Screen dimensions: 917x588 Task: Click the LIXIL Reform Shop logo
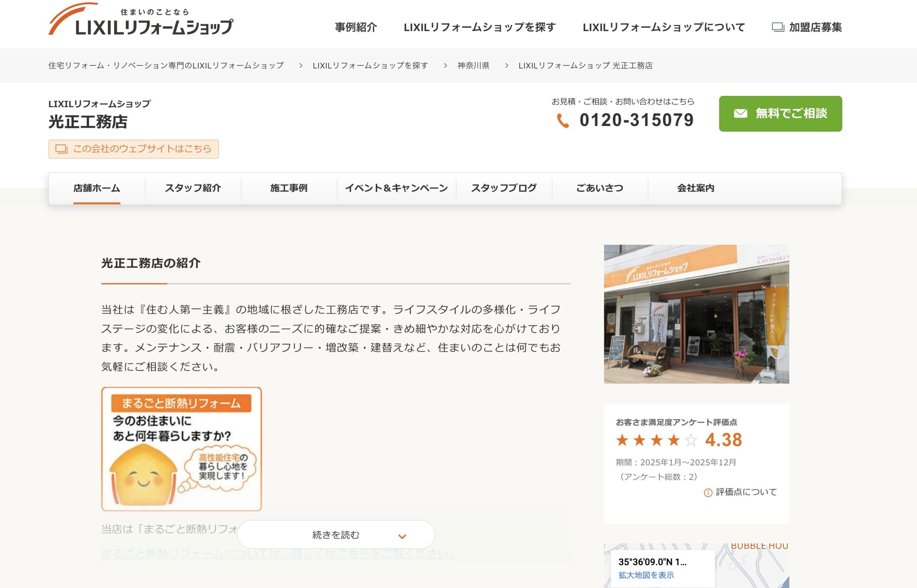click(x=140, y=20)
